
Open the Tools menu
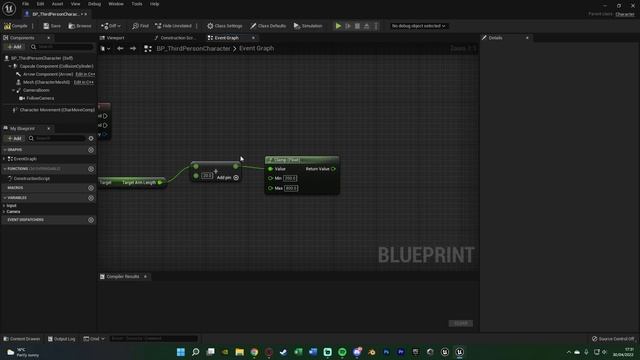[137, 4]
